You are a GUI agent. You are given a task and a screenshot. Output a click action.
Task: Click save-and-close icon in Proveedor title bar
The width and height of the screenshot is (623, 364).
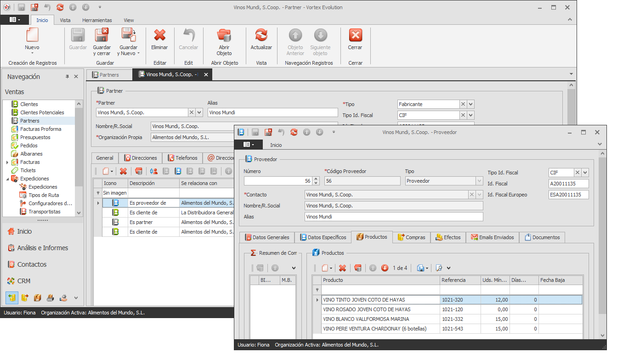pyautogui.click(x=268, y=132)
